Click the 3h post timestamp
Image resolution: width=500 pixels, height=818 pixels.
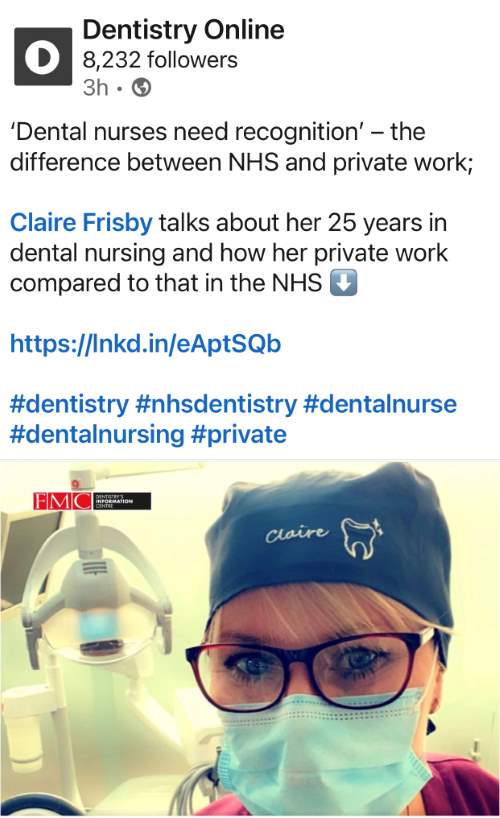[x=96, y=87]
